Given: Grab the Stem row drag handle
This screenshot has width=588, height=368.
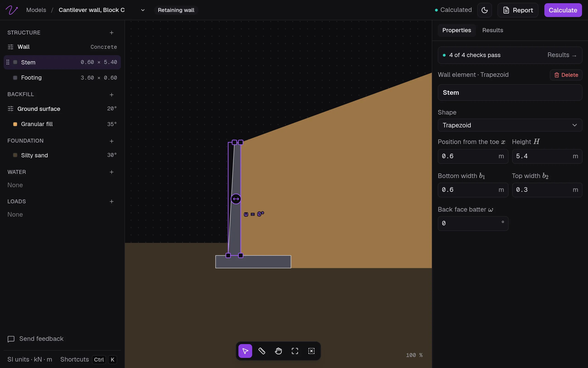Looking at the screenshot, I should [x=8, y=62].
